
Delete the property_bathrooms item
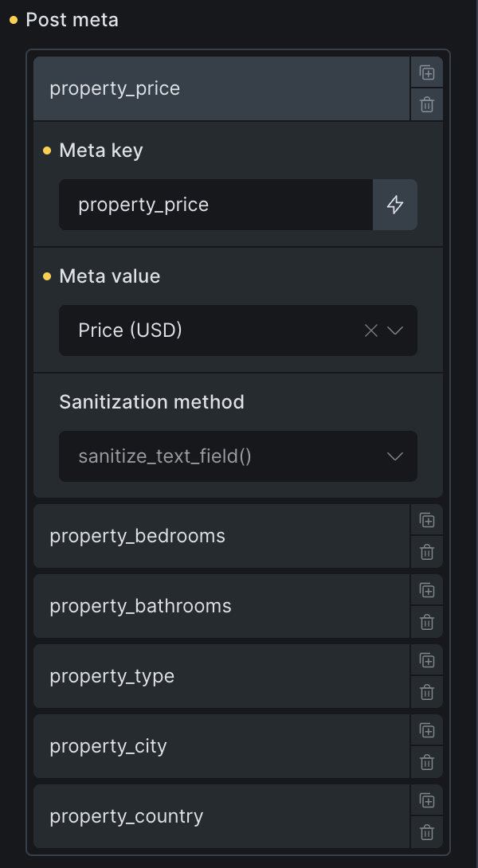coord(427,622)
